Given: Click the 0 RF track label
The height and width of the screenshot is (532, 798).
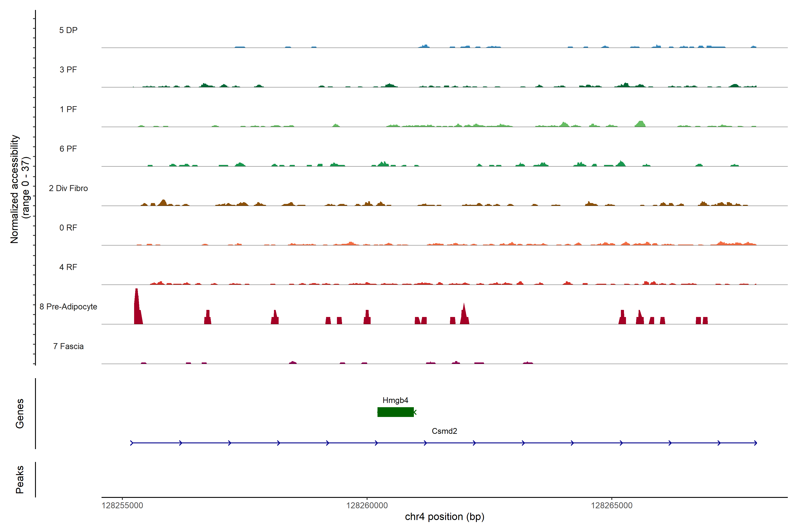Looking at the screenshot, I should point(68,228).
